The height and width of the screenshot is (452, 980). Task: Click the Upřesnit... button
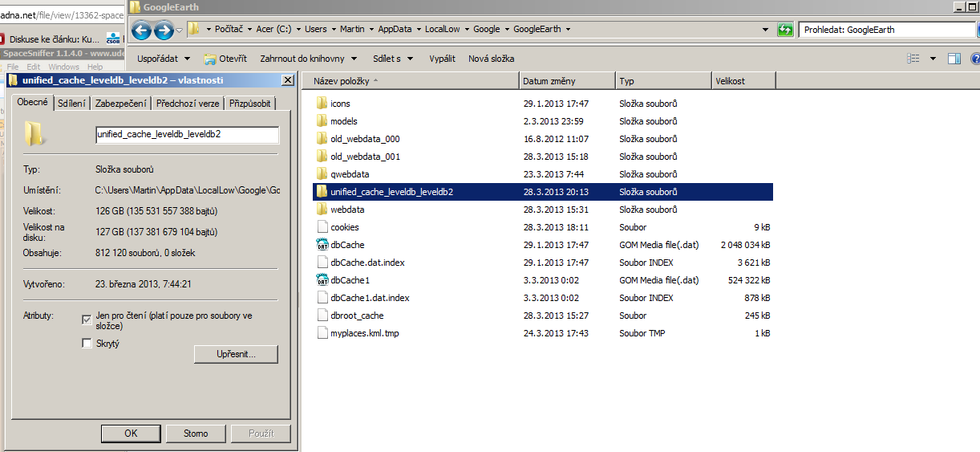point(236,354)
